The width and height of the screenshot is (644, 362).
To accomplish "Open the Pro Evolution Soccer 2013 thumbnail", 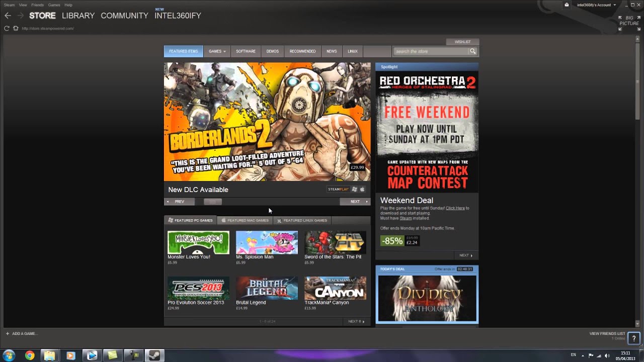I will click(198, 288).
